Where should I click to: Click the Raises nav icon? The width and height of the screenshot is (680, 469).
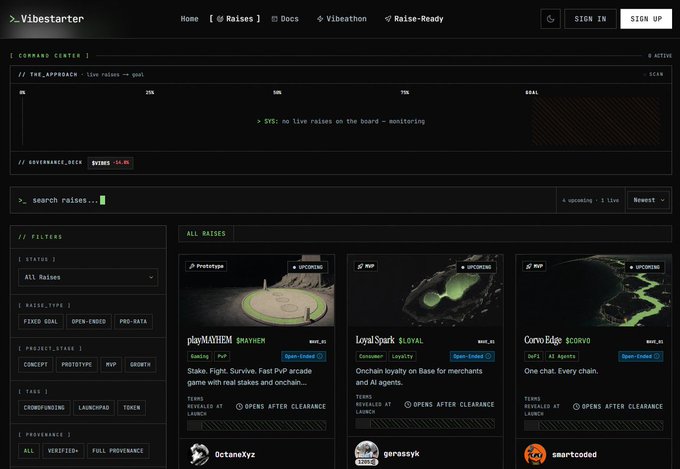click(x=220, y=19)
